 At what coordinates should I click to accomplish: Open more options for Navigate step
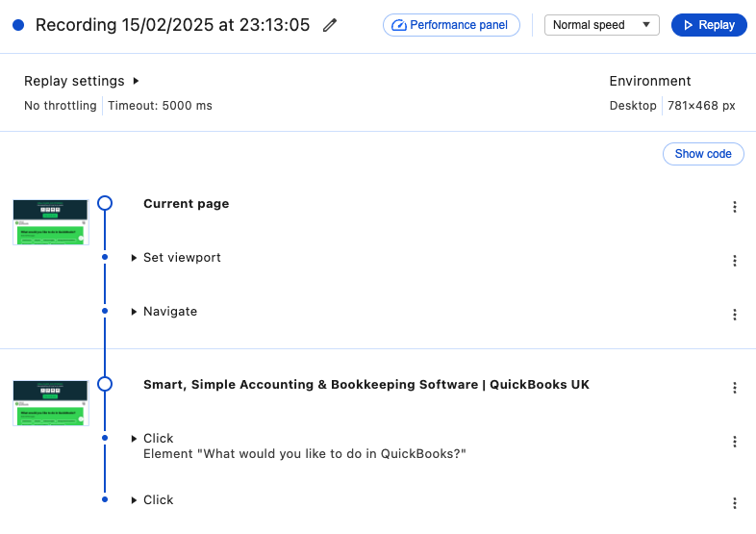point(734,315)
